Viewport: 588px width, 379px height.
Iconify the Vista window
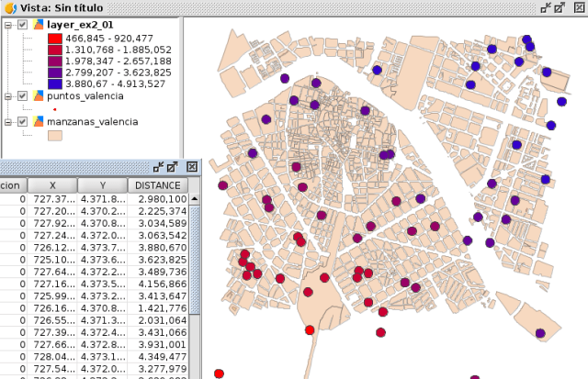coord(547,7)
